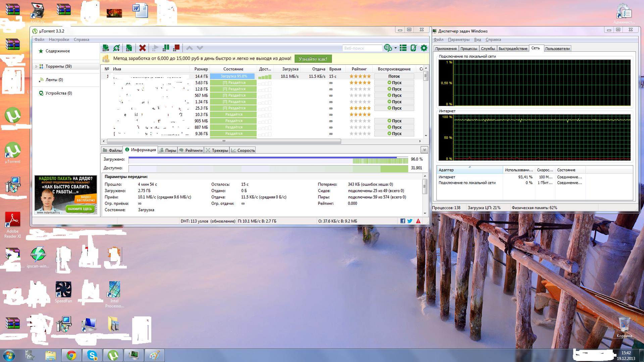Remove torrent using the red X icon
The width and height of the screenshot is (644, 362).
click(142, 48)
